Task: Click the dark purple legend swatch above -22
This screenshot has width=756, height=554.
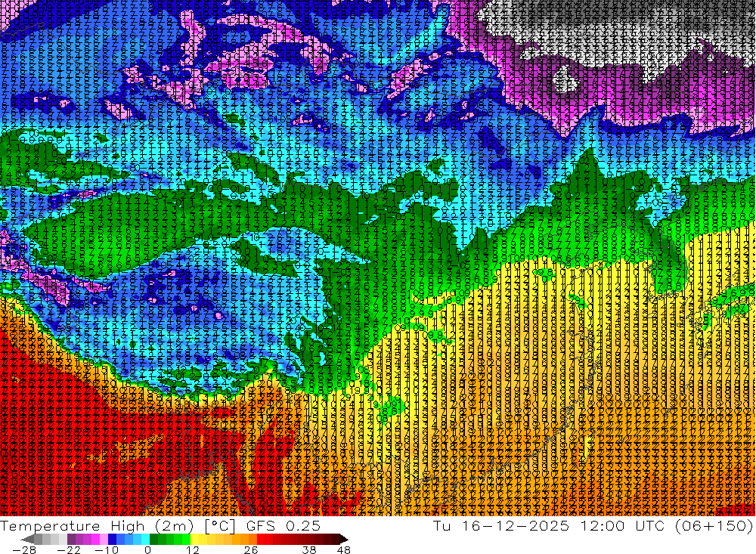Action: coord(71,539)
